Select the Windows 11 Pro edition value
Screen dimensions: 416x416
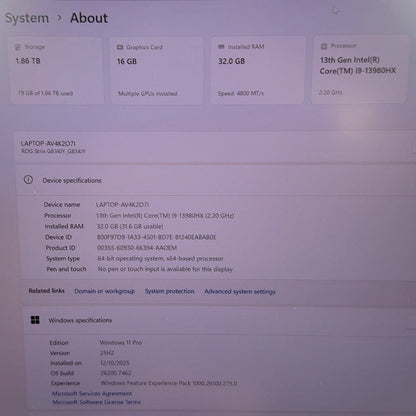(121, 342)
